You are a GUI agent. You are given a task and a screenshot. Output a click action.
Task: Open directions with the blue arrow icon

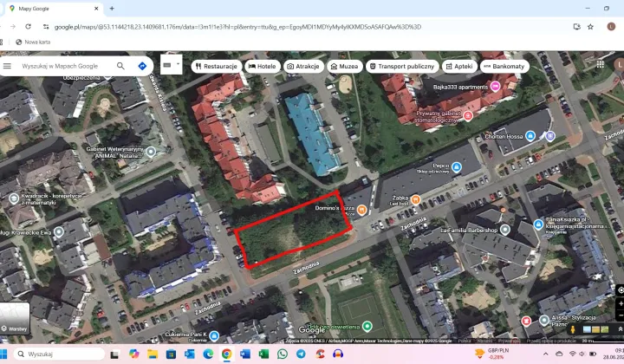pos(142,66)
